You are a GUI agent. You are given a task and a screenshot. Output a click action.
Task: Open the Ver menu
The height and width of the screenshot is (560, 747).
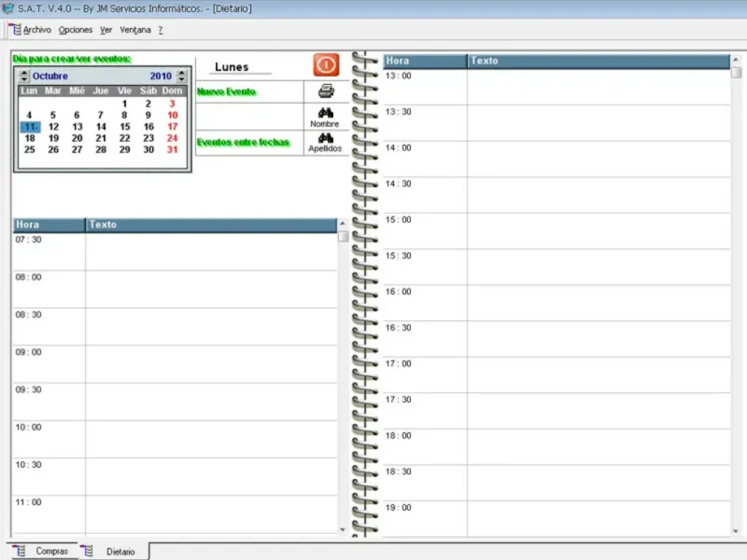[106, 30]
